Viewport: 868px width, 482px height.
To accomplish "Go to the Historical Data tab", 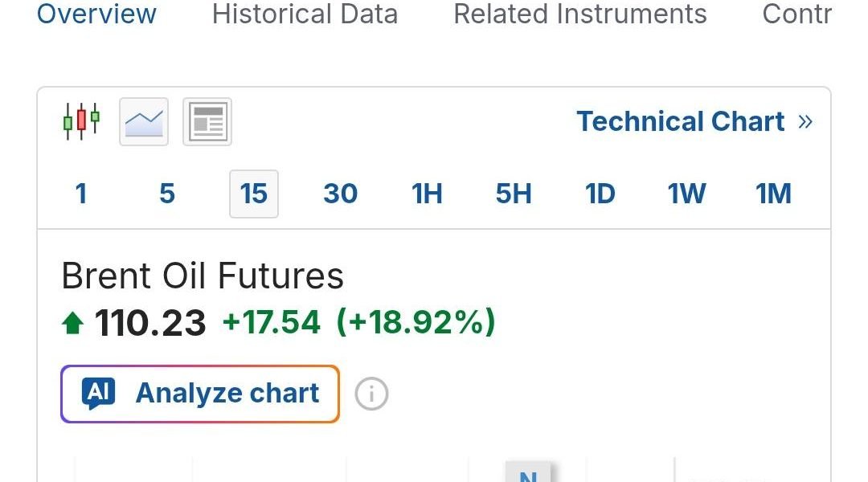I will click(x=305, y=14).
